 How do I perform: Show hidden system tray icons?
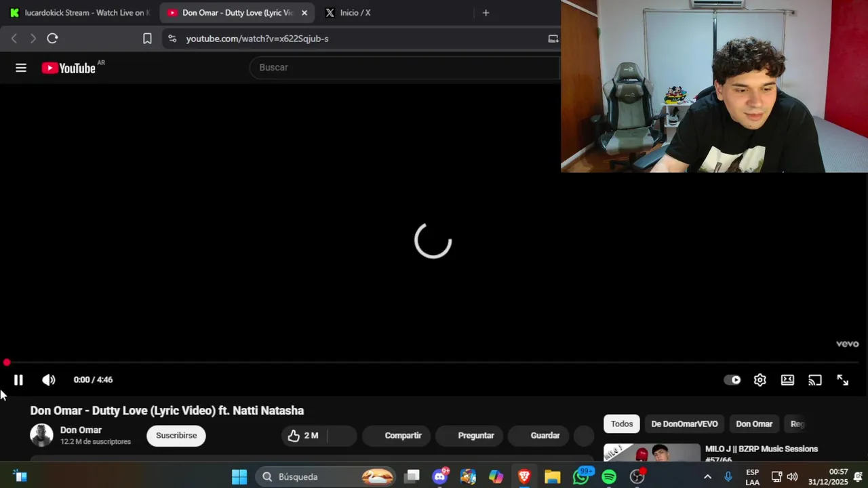tap(707, 477)
